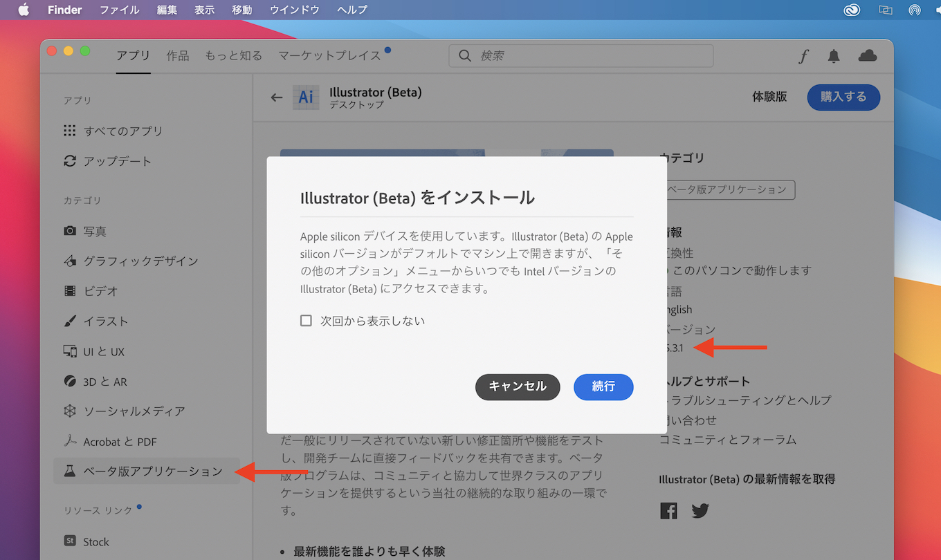Select グラフィックデザイン category
The width and height of the screenshot is (941, 560).
click(130, 261)
